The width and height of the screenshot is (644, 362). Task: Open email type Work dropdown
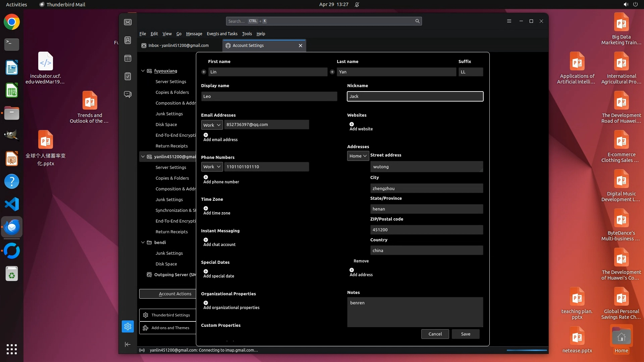coord(212,125)
